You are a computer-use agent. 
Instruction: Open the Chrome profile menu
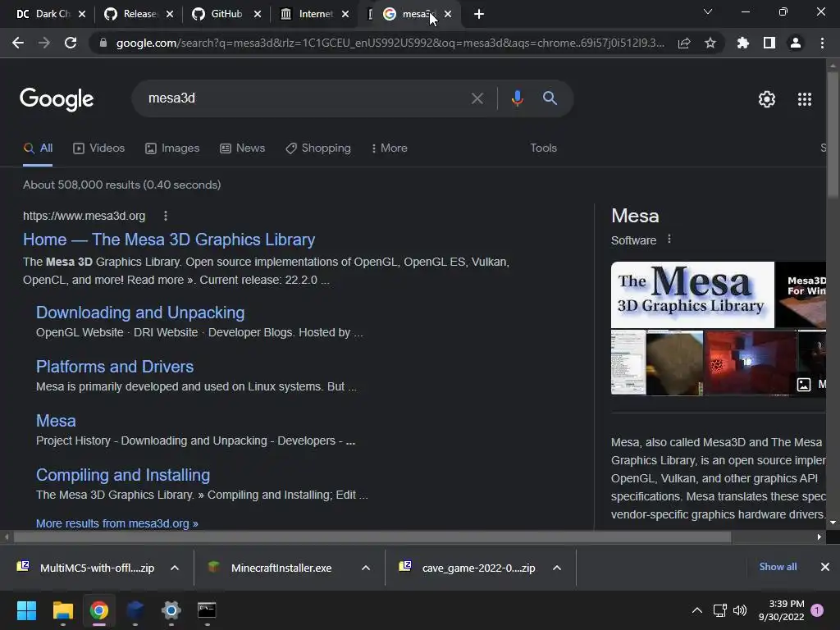pos(796,43)
